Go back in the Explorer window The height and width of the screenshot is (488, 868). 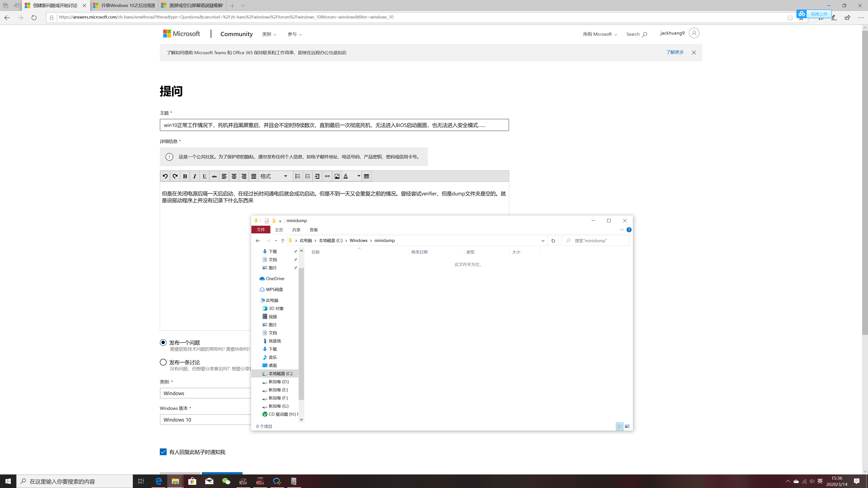[x=258, y=240]
